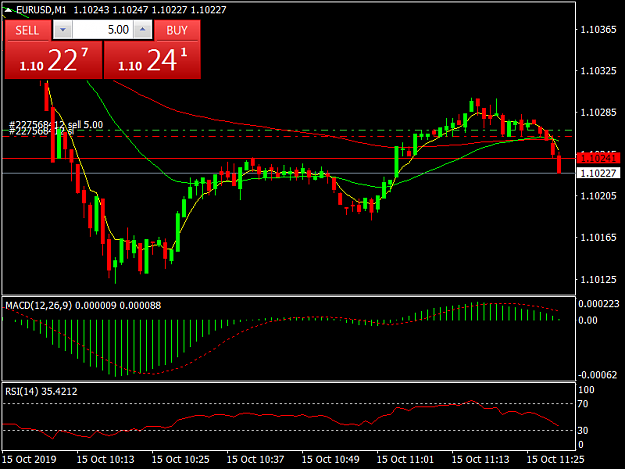Sell at the 1.10227 bid price
This screenshot has height=469, width=625.
click(x=53, y=60)
